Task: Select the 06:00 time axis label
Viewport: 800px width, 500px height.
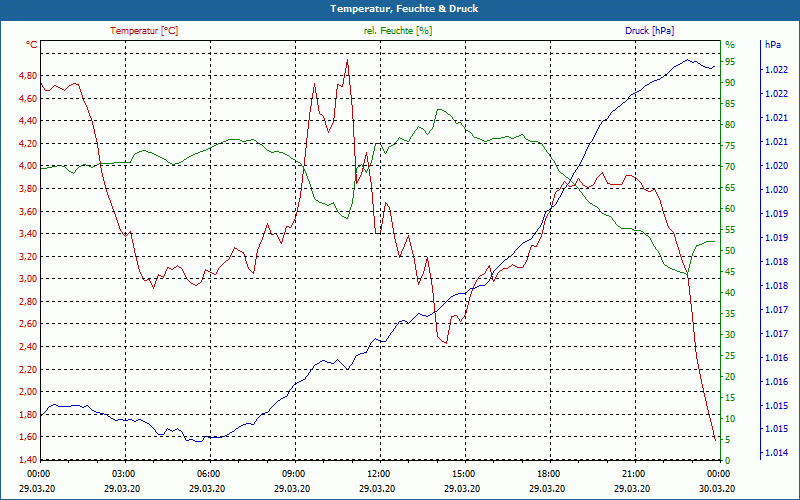Action: 208,474
